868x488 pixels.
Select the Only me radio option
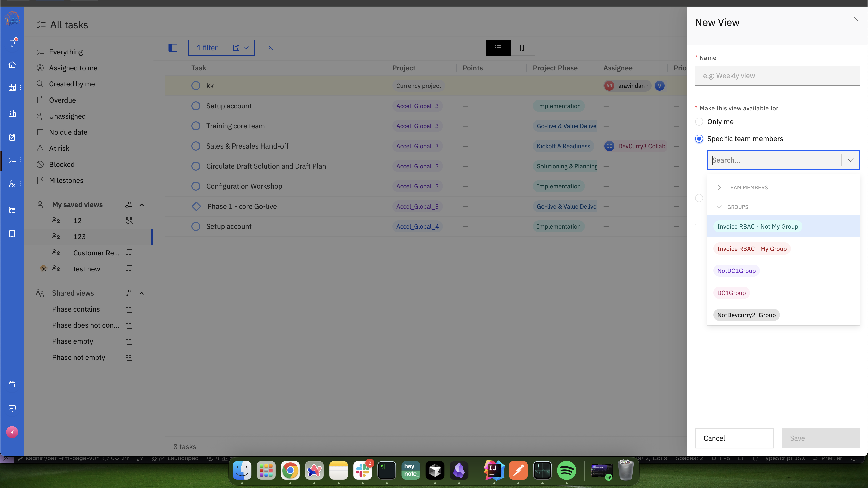(x=699, y=122)
